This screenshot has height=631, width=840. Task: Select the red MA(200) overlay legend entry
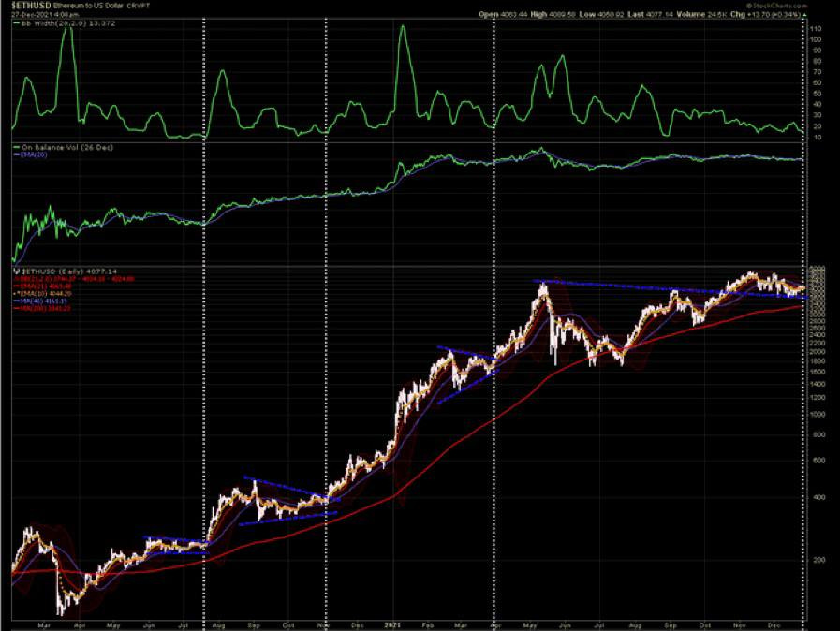click(41, 308)
